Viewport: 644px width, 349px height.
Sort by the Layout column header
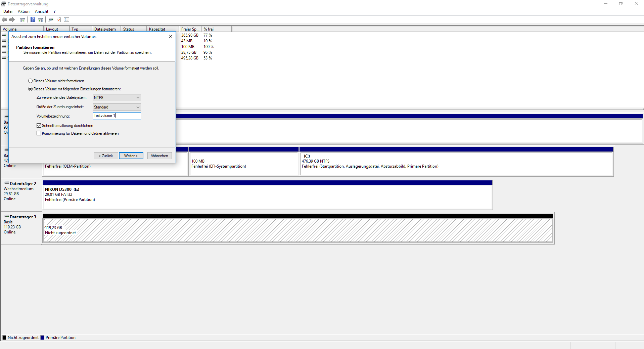point(56,29)
